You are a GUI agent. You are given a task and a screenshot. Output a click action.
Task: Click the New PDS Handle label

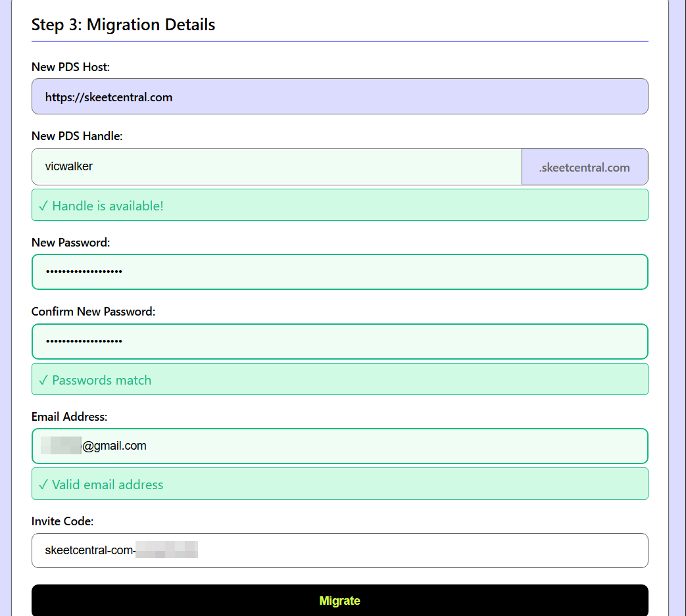(x=77, y=136)
